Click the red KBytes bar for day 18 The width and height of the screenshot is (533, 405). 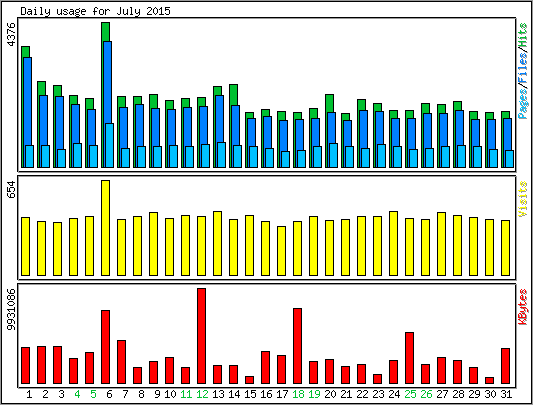tap(297, 346)
